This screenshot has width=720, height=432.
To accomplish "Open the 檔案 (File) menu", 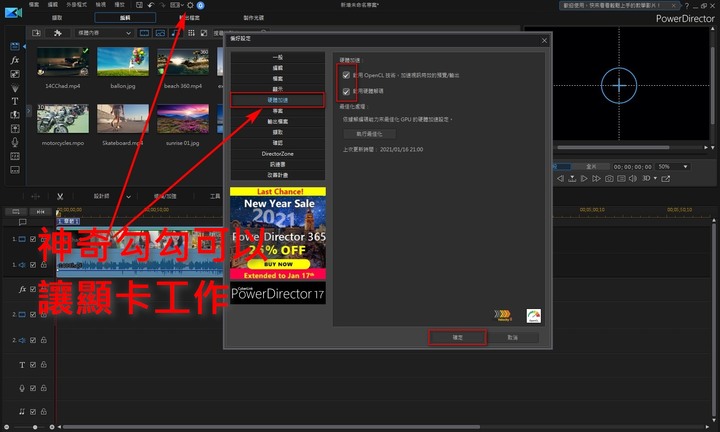I will point(34,5).
